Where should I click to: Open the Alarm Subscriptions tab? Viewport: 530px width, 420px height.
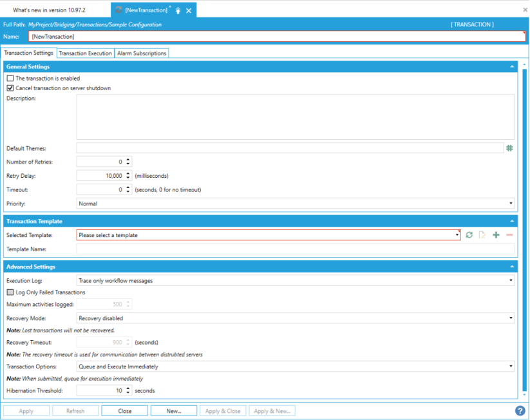[142, 53]
